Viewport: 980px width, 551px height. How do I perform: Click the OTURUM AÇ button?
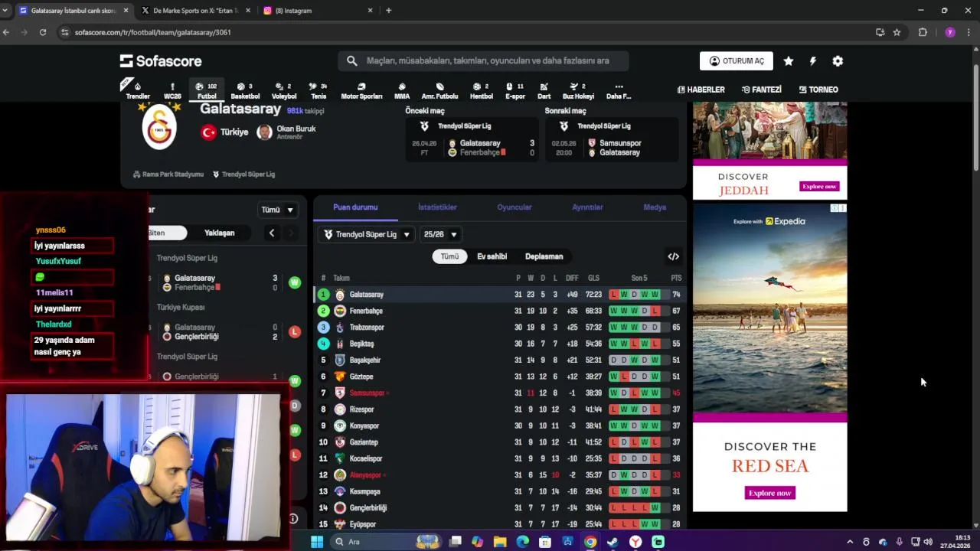737,61
